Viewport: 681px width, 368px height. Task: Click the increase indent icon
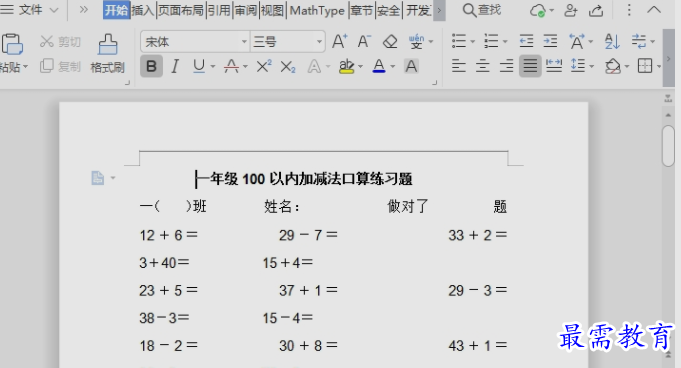(x=550, y=41)
